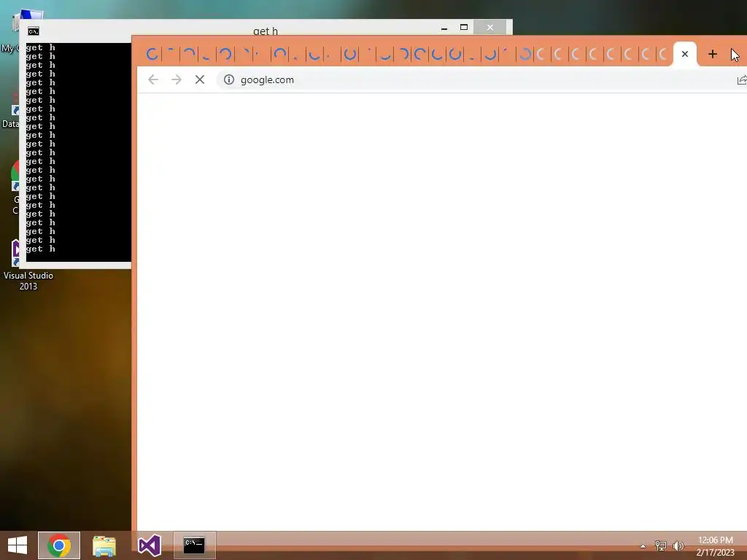Screen dimensions: 747x560
Task: Maximize the get h console window
Action: pyautogui.click(x=463, y=28)
